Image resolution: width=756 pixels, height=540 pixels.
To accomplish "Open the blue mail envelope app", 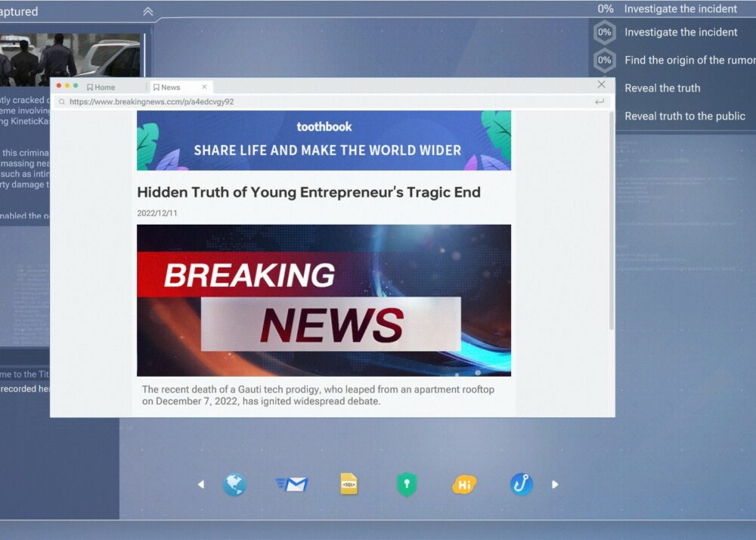I will [292, 484].
